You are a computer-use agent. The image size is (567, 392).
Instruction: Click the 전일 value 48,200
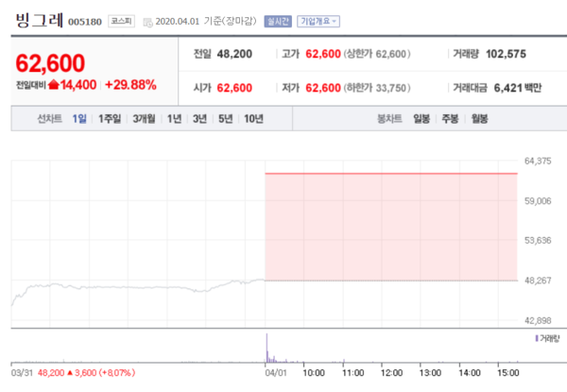point(234,54)
